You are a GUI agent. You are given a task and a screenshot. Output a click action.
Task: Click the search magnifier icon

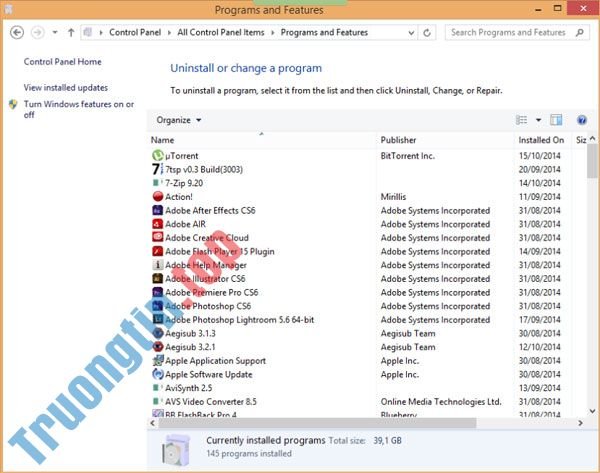coord(580,33)
